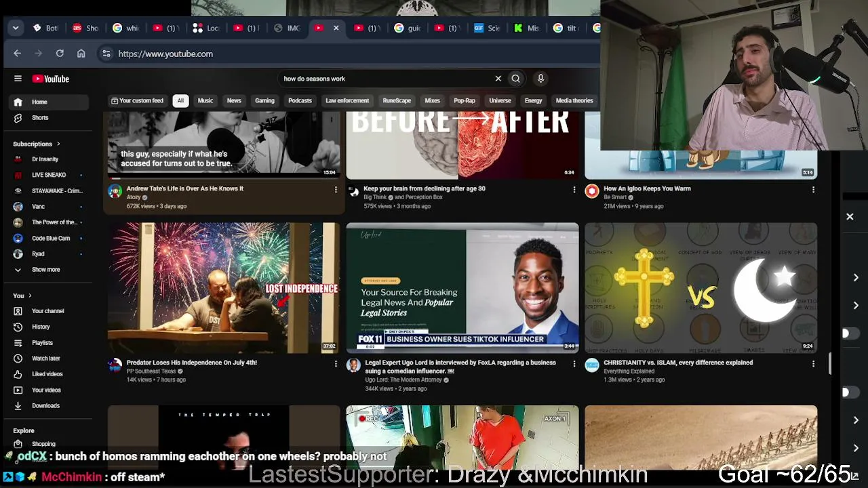Switch to the Mis browser tab
This screenshot has height=488, width=868.
click(526, 28)
